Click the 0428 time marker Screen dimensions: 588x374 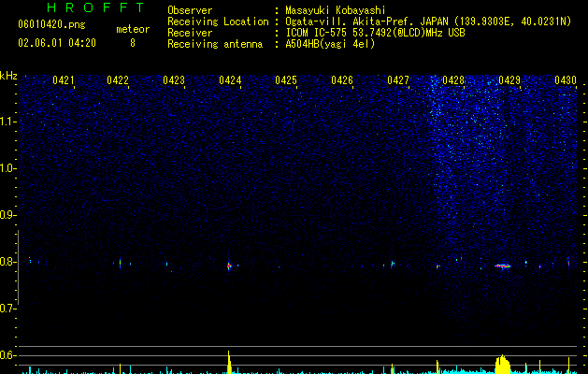point(453,80)
